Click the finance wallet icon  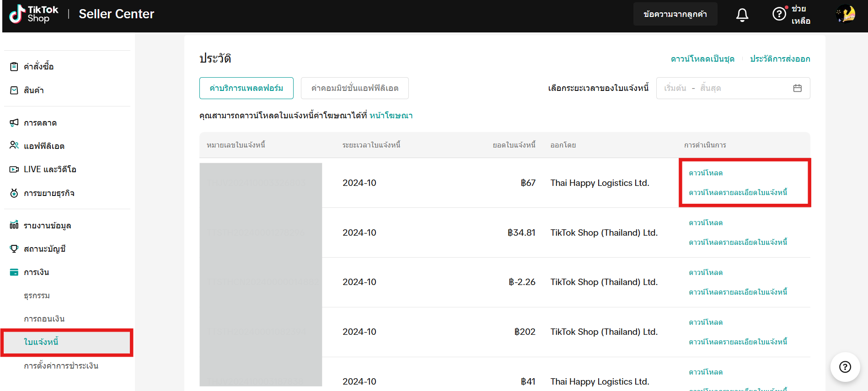coord(14,272)
